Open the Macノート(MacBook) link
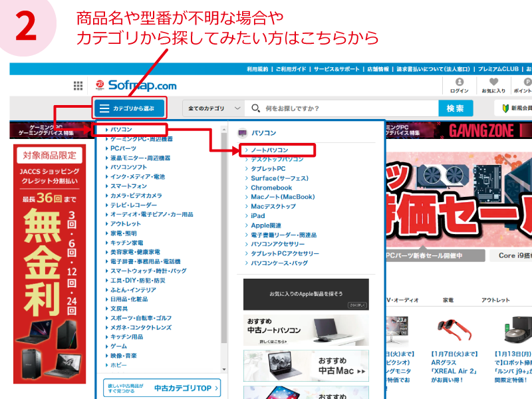 pyautogui.click(x=283, y=197)
